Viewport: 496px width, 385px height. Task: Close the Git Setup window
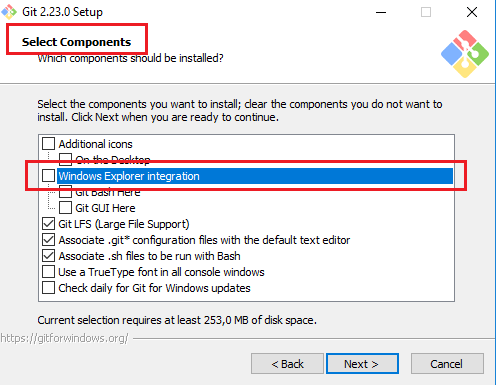tap(472, 12)
